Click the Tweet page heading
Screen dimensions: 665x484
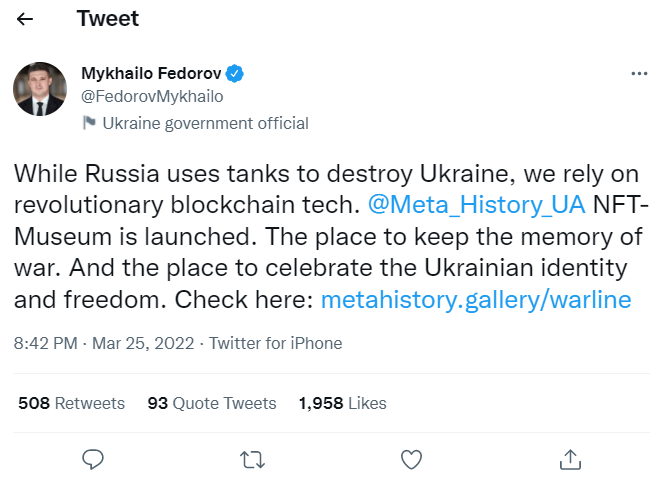point(108,19)
